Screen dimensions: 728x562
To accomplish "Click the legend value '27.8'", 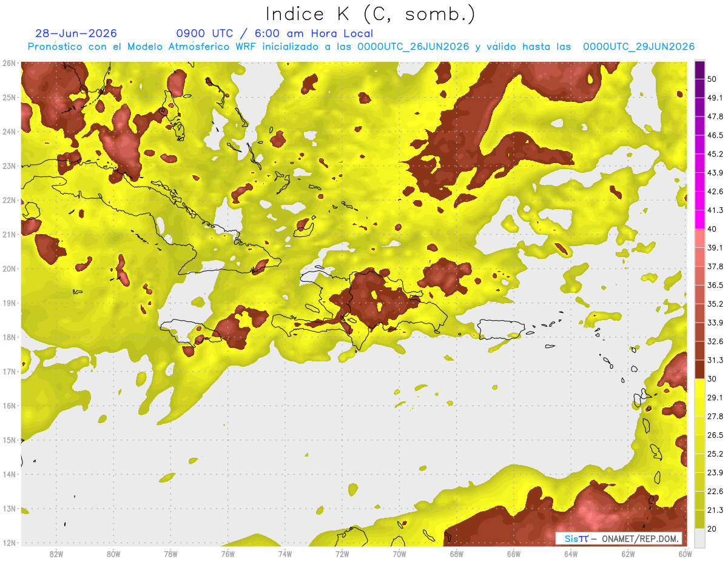I will 715,416.
